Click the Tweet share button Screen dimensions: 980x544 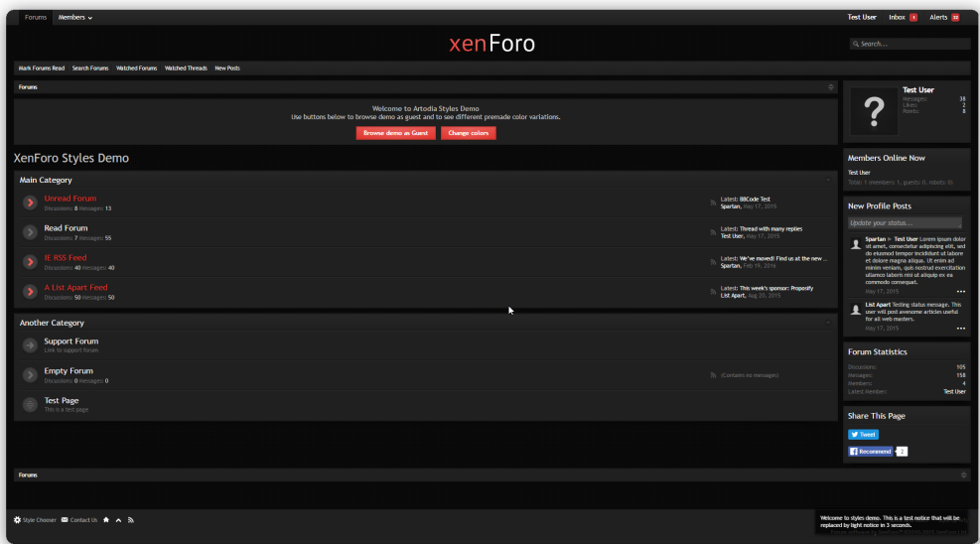click(x=863, y=435)
